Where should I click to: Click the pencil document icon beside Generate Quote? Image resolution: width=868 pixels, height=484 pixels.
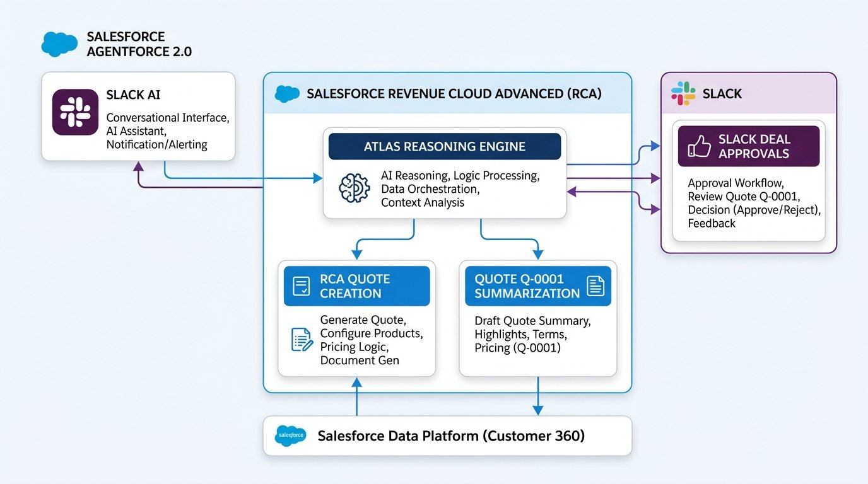tap(302, 340)
